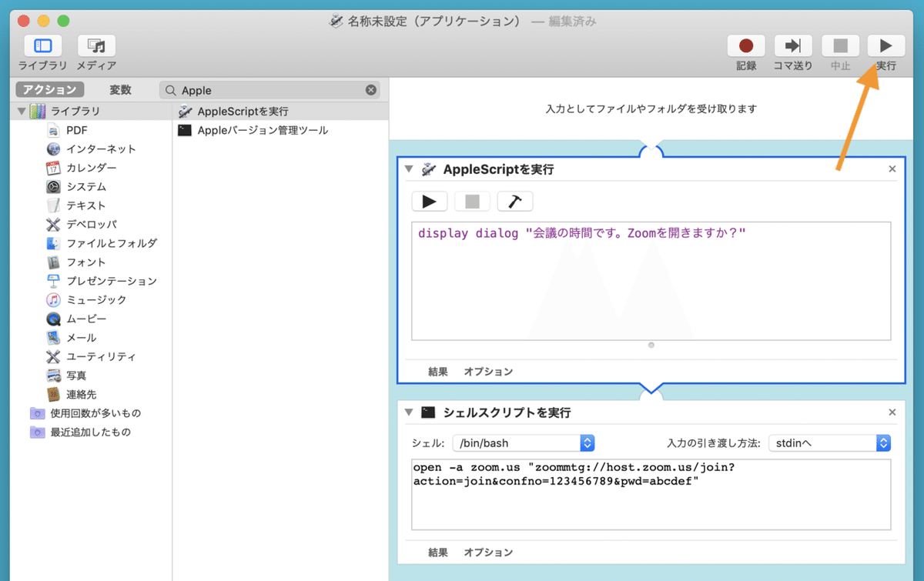Image resolution: width=924 pixels, height=581 pixels.
Task: Open オプション for the shell script action
Action: pyautogui.click(x=488, y=552)
